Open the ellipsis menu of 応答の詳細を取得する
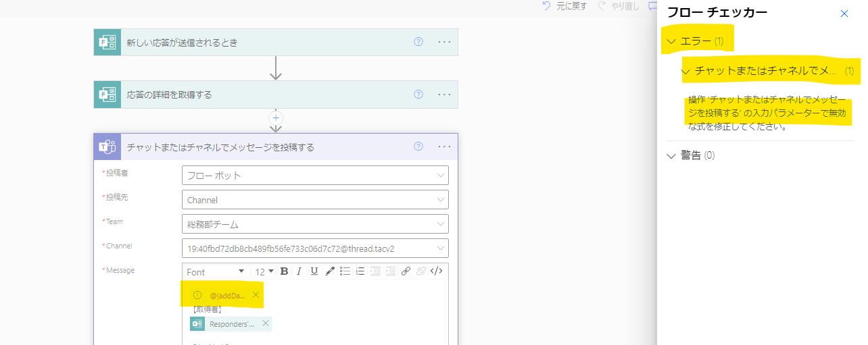Image resolution: width=868 pixels, height=345 pixels. click(x=444, y=95)
